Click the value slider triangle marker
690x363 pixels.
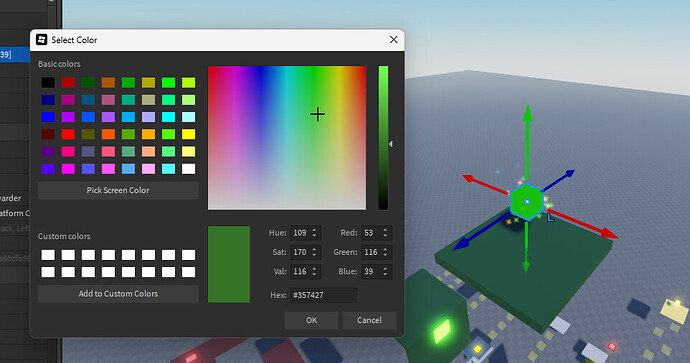390,144
